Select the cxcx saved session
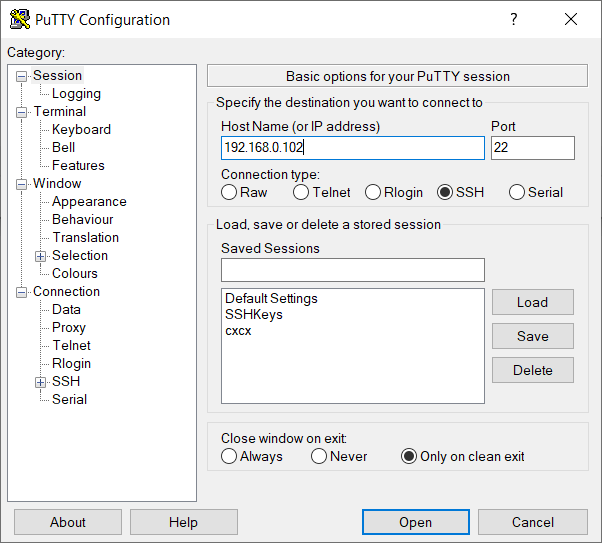 (239, 331)
